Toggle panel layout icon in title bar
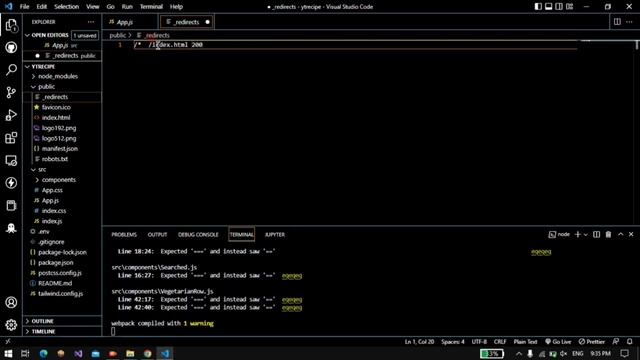The height and width of the screenshot is (360, 640). [x=549, y=7]
